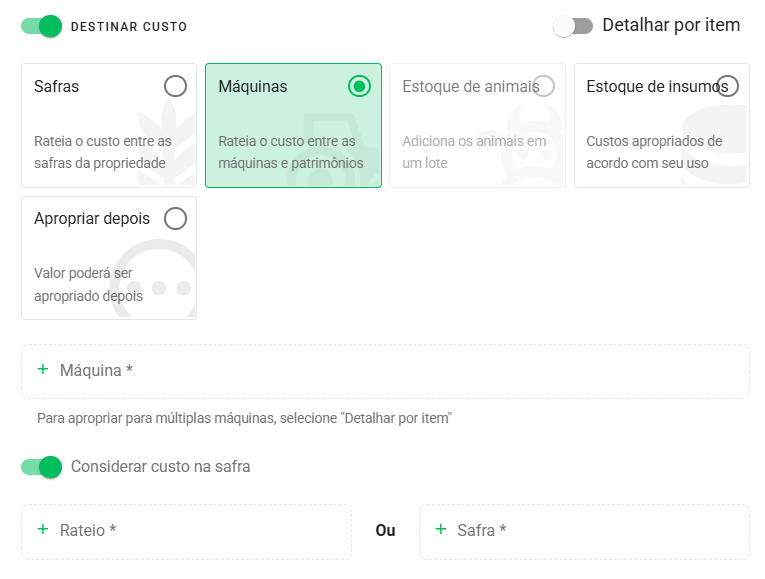Click the Safras card description text
The height and width of the screenshot is (579, 765).
tap(103, 152)
